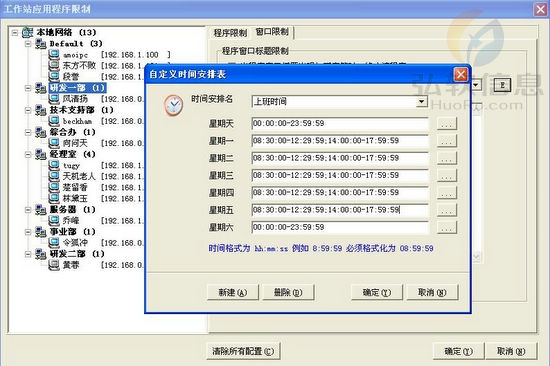
Task: Open the 时间安排名 dropdown list
Action: pyautogui.click(x=422, y=102)
